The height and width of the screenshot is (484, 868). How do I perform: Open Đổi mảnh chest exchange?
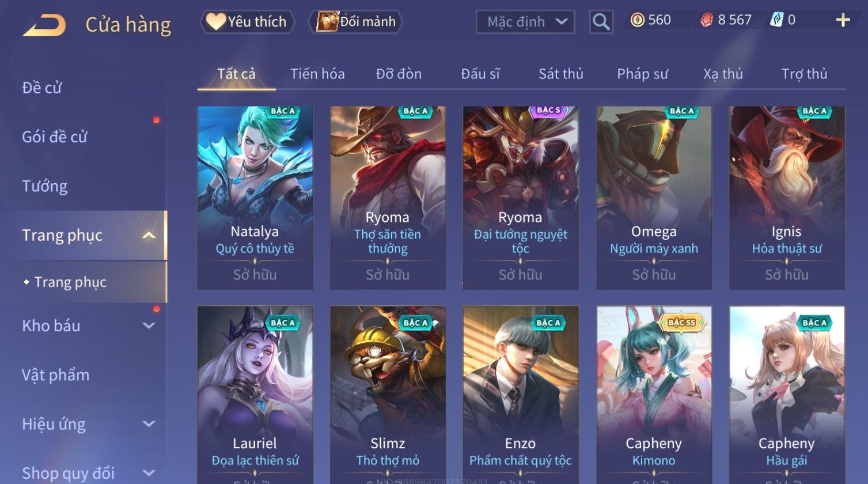pos(356,22)
